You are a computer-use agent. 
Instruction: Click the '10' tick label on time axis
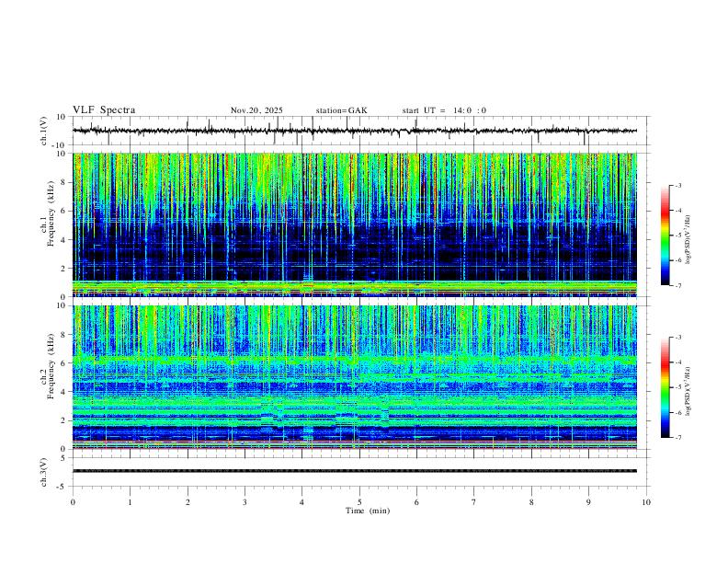point(646,502)
